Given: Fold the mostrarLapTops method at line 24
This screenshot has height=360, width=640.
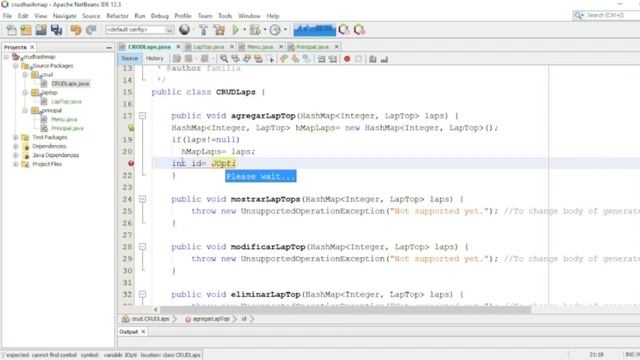Looking at the screenshot, I should 142,199.
